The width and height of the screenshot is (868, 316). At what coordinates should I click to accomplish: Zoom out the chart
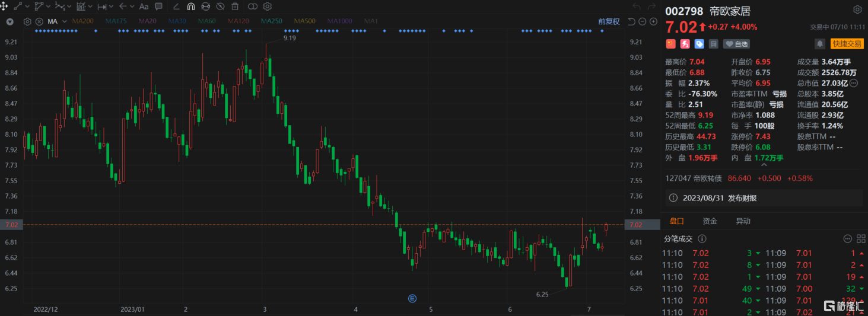pyautogui.click(x=643, y=21)
